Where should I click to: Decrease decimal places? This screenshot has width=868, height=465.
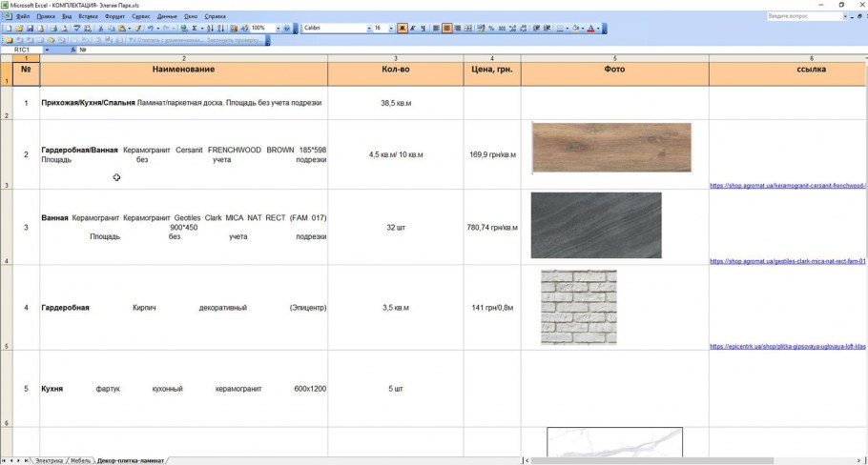523,28
